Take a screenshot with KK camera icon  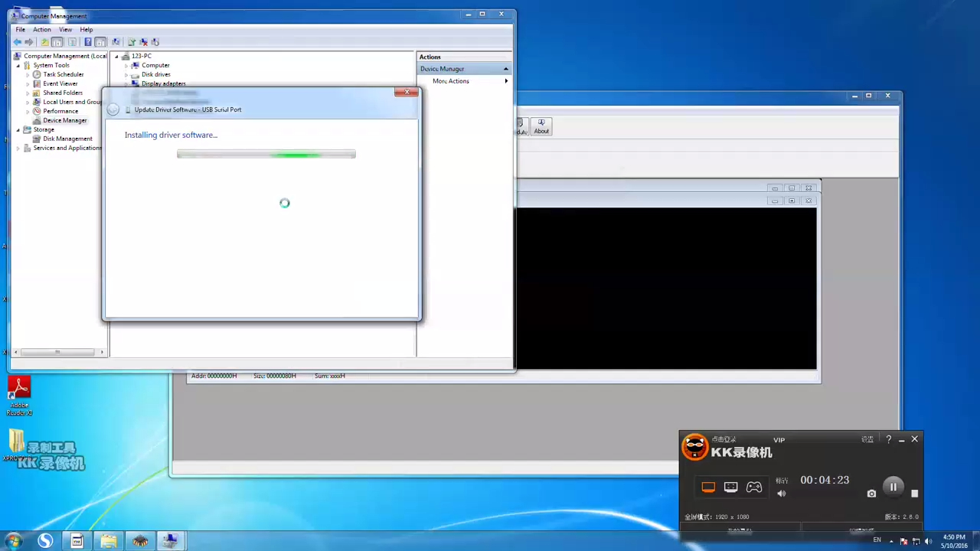pos(871,494)
